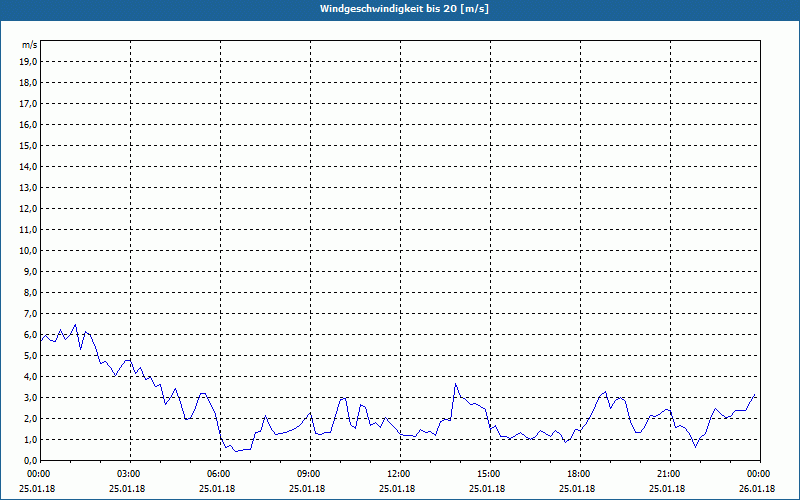
Task: Click the 1,0 y-axis label
Action: 30,440
